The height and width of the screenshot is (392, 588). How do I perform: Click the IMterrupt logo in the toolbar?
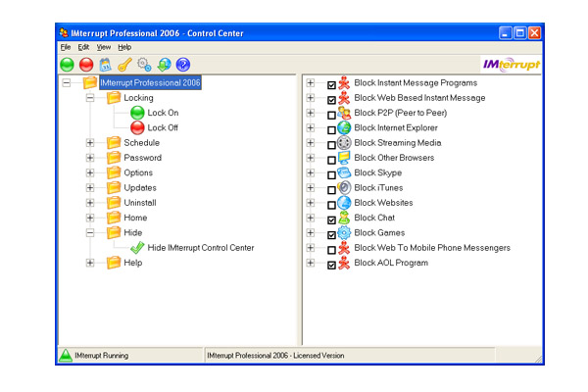[x=512, y=65]
